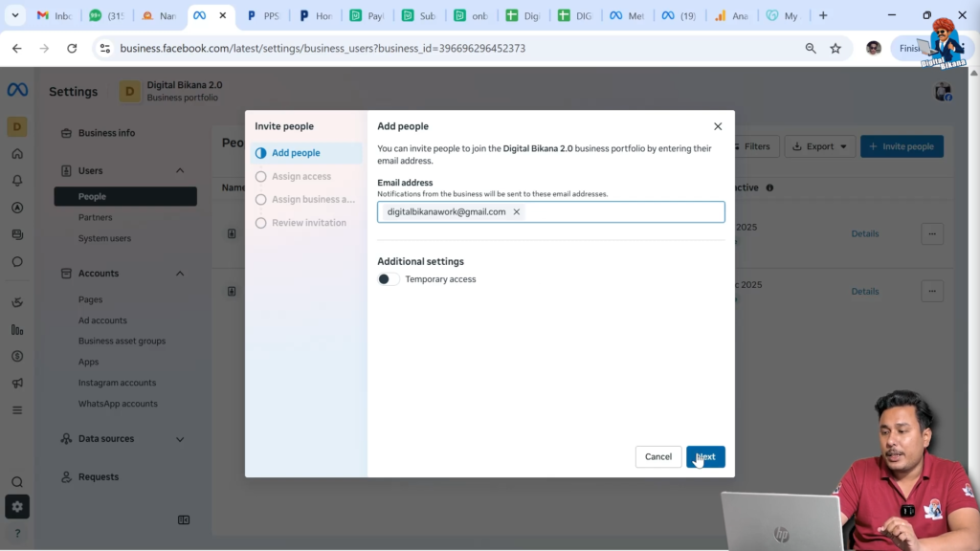
Task: Open browser profile avatar
Action: click(x=874, y=48)
